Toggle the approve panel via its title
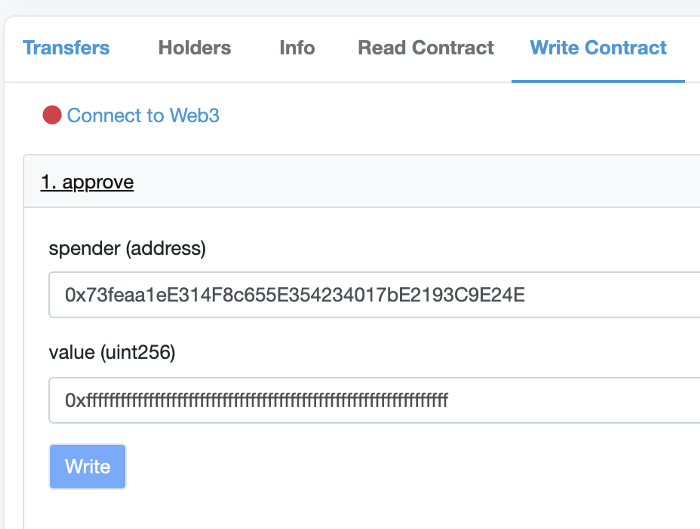This screenshot has height=529, width=700. pos(87,182)
